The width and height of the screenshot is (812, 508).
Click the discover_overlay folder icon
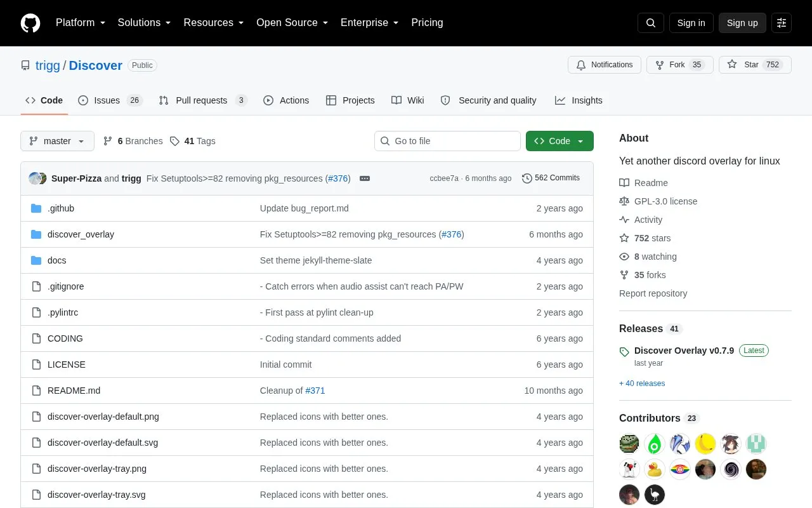[x=36, y=234]
